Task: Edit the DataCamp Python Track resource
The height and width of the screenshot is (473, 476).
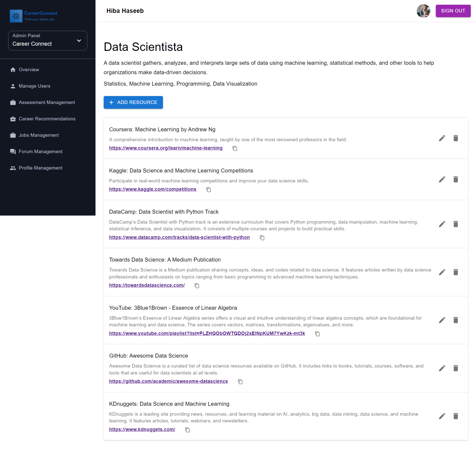Action: coord(442,224)
